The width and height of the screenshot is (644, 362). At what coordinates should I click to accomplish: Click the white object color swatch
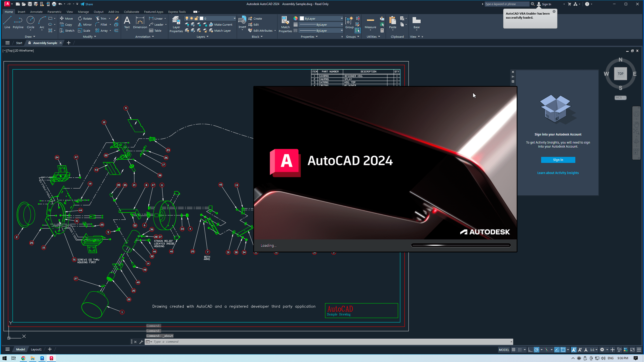pos(302,19)
